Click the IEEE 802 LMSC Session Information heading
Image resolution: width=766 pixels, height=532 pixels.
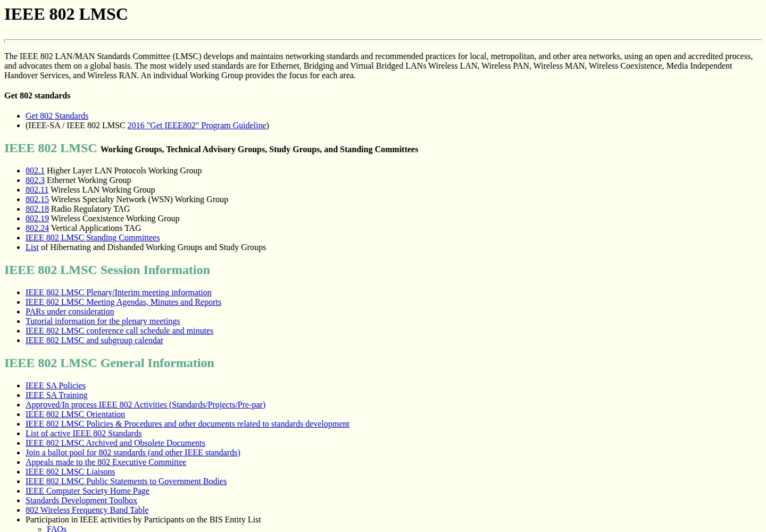click(107, 270)
